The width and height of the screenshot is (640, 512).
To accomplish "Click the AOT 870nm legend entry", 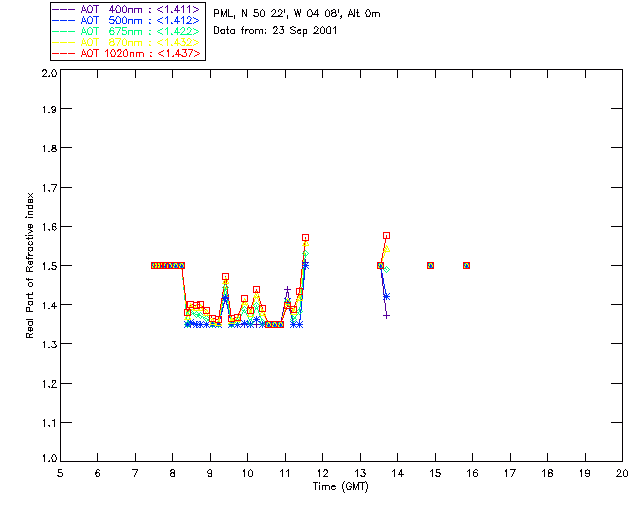I will 126,42.
